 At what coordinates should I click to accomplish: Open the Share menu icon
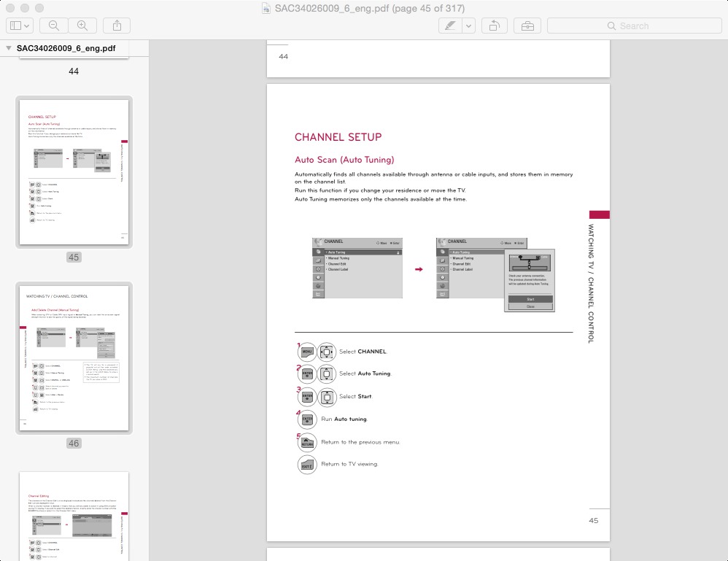[117, 26]
